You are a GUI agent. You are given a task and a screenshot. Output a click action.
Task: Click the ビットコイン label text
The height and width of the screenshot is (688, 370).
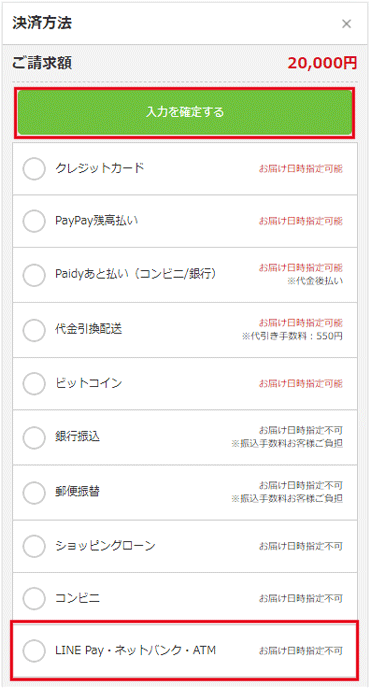point(88,383)
